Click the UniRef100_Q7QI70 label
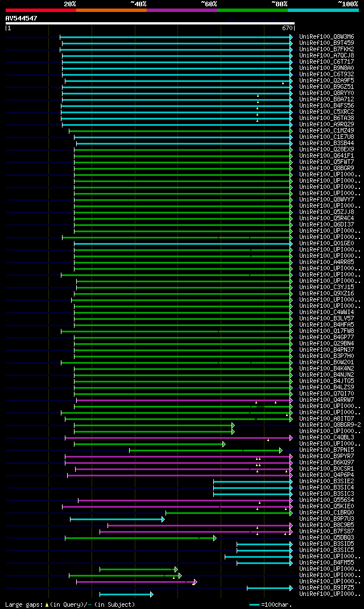The image size is (364, 609). pyautogui.click(x=326, y=394)
